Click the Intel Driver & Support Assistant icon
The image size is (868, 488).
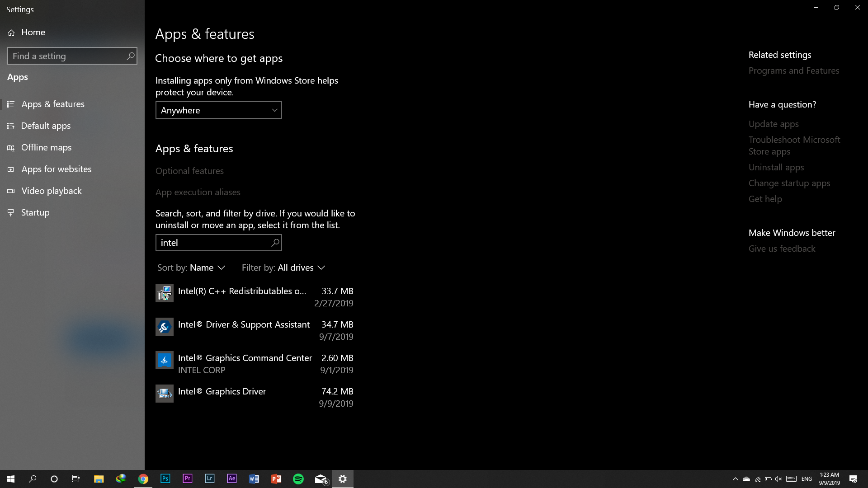point(164,327)
